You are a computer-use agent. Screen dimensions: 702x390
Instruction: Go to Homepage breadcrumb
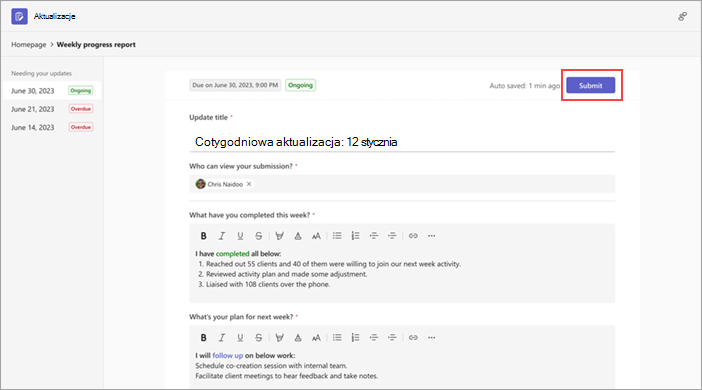click(x=29, y=44)
